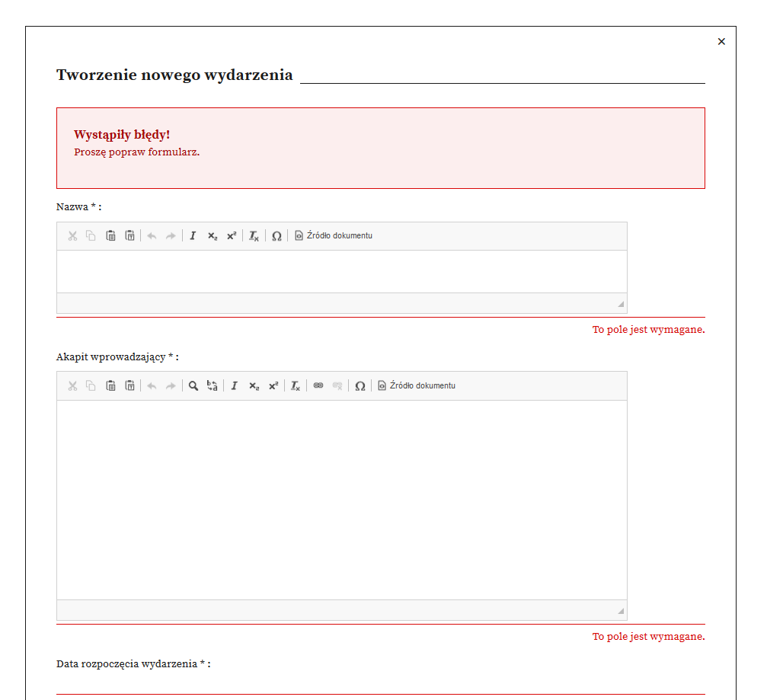Click the Akapit wprowadzający editor resize handle
This screenshot has width=767, height=700.
coord(621,611)
